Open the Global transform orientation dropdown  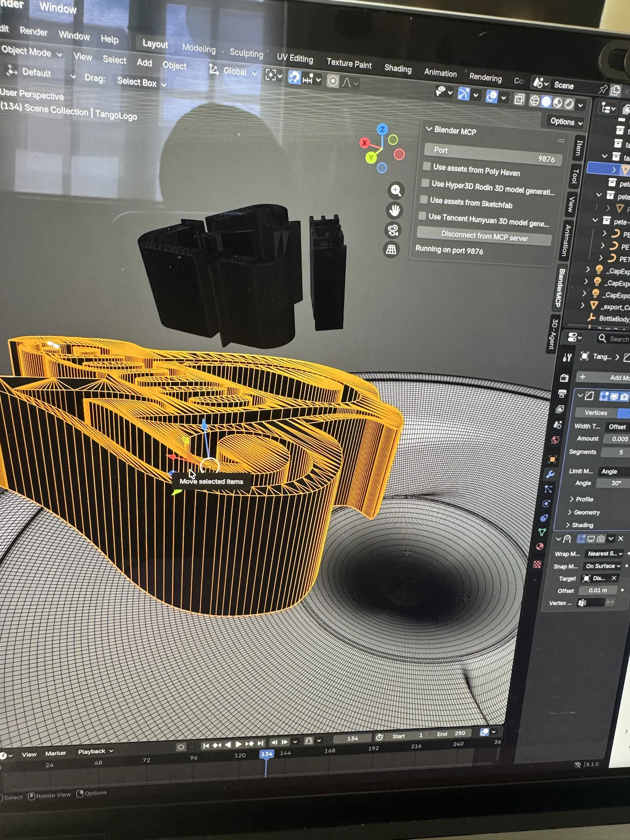pos(233,71)
